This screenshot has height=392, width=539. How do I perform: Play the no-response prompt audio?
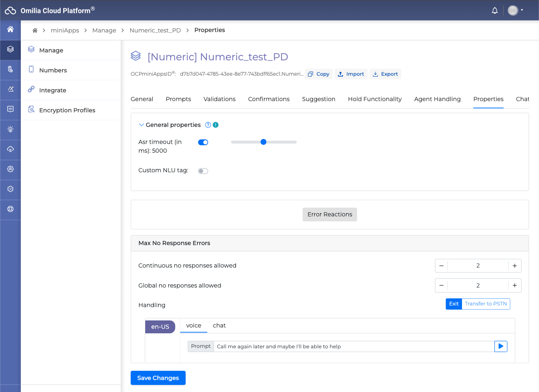coord(501,346)
